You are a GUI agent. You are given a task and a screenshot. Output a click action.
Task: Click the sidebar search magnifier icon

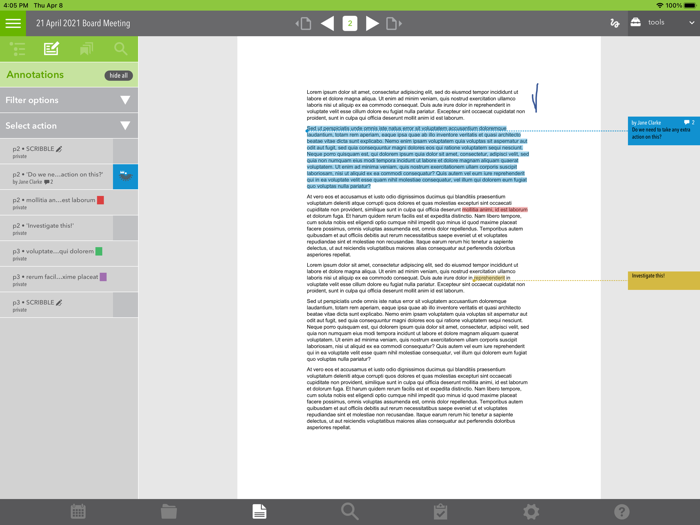pos(120,48)
